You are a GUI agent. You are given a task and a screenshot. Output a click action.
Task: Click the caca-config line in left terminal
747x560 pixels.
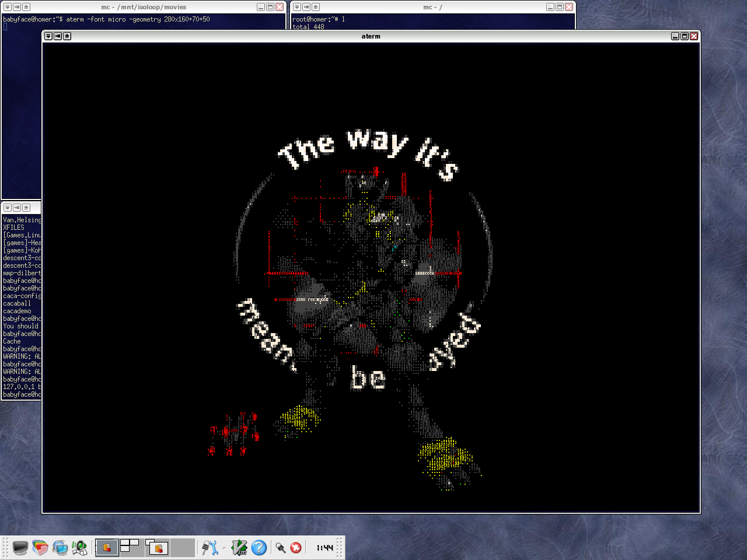point(22,296)
